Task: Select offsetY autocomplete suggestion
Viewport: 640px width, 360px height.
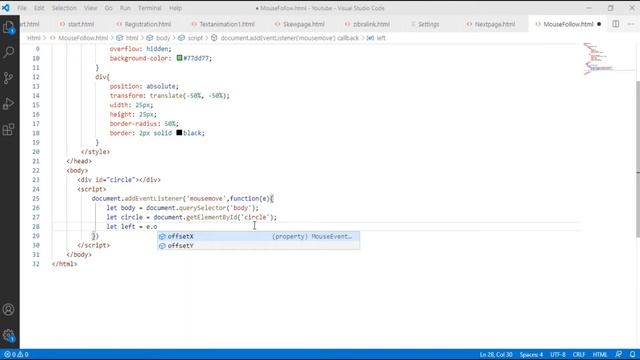Action: point(258,246)
